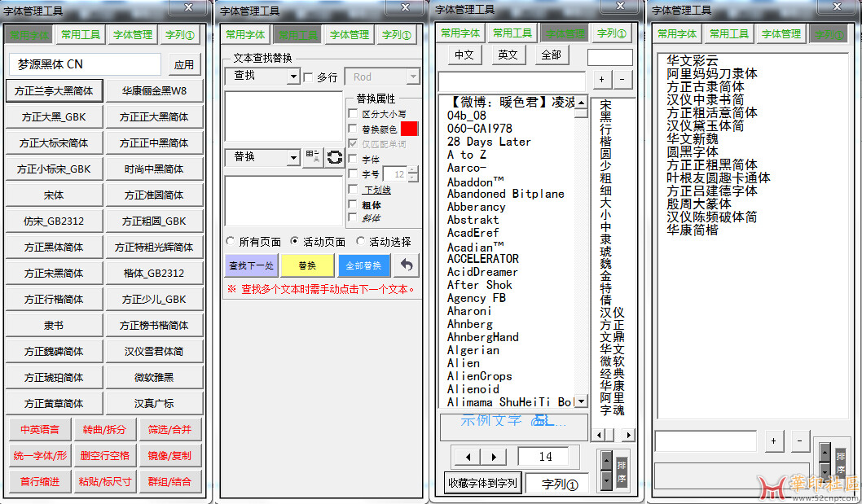Click the 排序 sort button in 字列 panel

[x=839, y=464]
